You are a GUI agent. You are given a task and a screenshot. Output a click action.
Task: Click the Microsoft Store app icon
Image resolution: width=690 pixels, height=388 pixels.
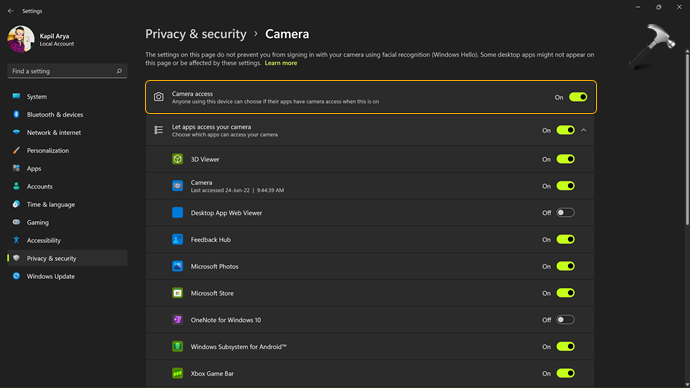pos(177,293)
